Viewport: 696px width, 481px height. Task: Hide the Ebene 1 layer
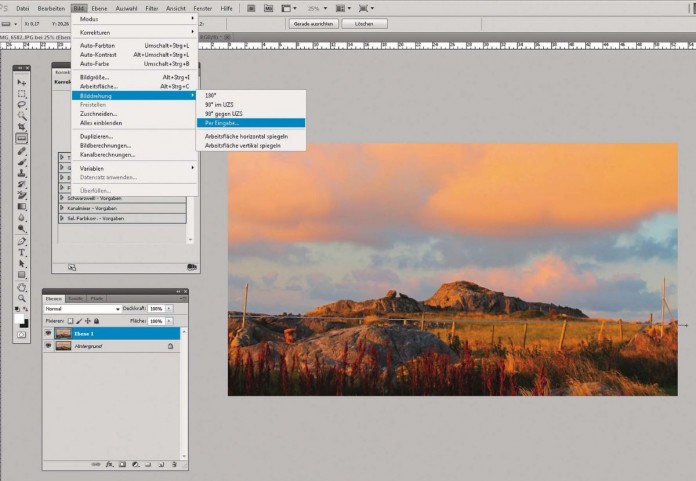tap(48, 333)
